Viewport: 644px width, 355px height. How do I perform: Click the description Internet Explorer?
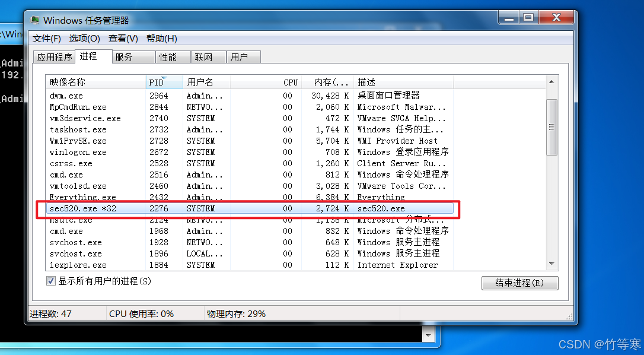pyautogui.click(x=397, y=265)
